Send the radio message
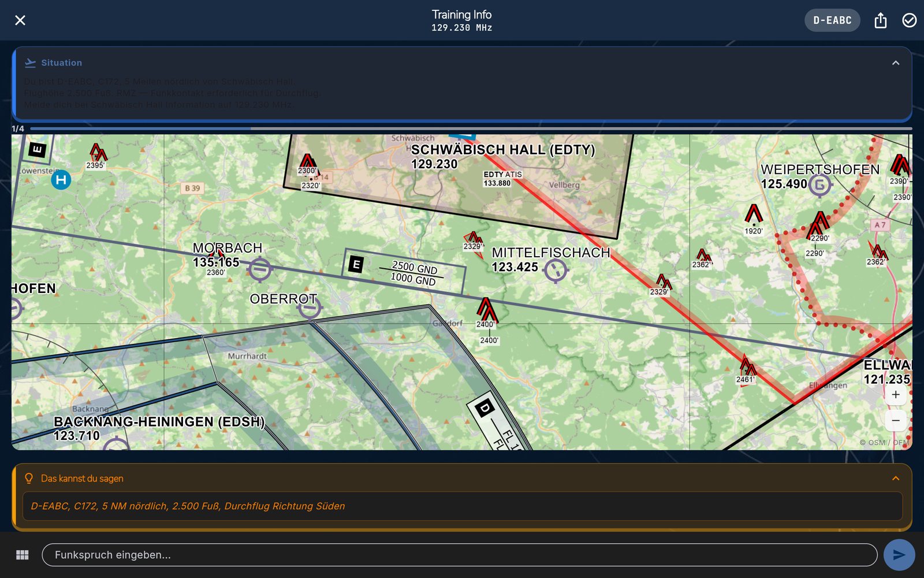The width and height of the screenshot is (924, 578). (x=899, y=555)
